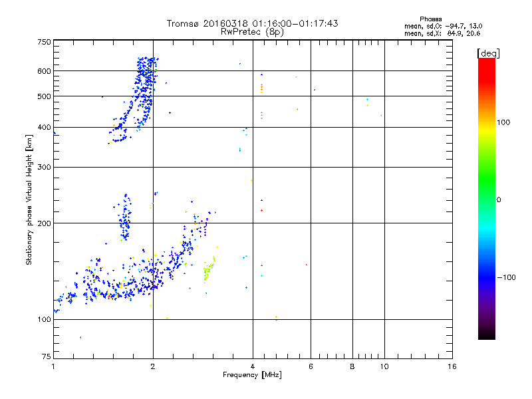Click the '500' height tick label
The width and height of the screenshot is (532, 399).
click(x=44, y=96)
